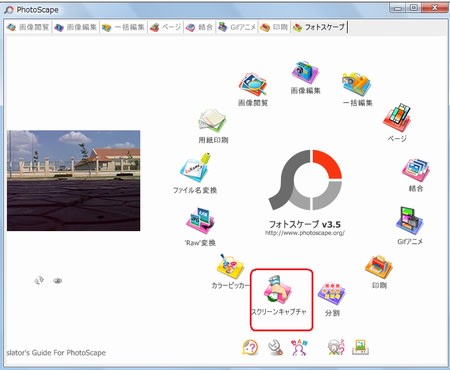Switch to the ページ tab
This screenshot has height=370, width=450.
point(165,27)
